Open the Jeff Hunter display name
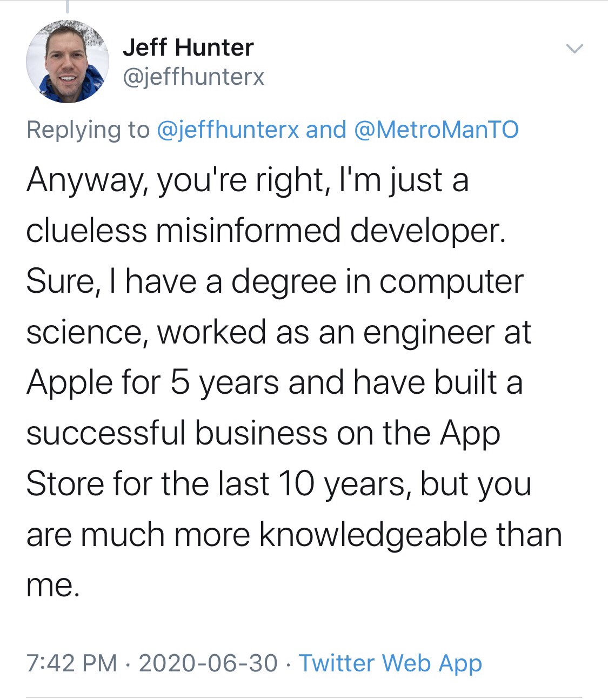 coord(188,48)
